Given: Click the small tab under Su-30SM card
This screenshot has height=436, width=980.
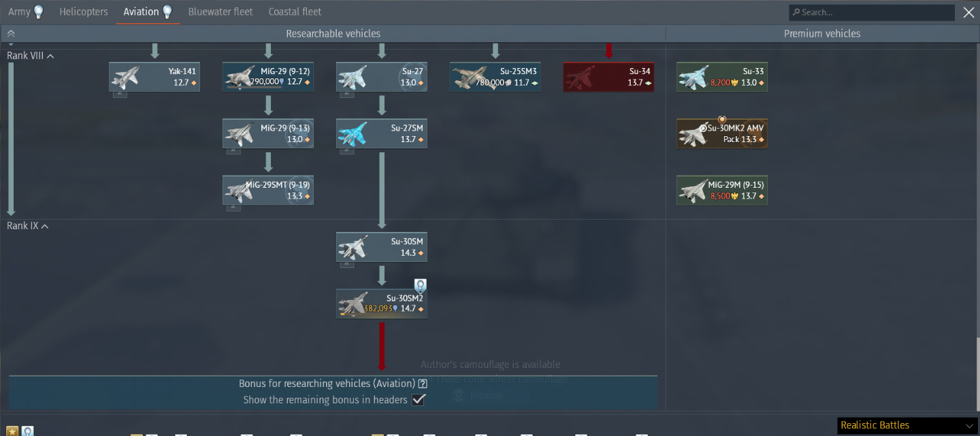Looking at the screenshot, I should [x=346, y=265].
